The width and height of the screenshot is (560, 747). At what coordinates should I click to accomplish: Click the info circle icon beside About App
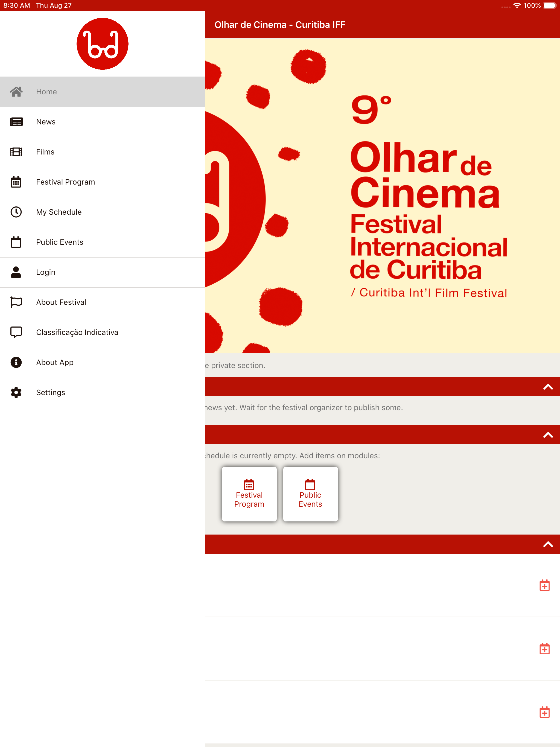[x=16, y=362]
